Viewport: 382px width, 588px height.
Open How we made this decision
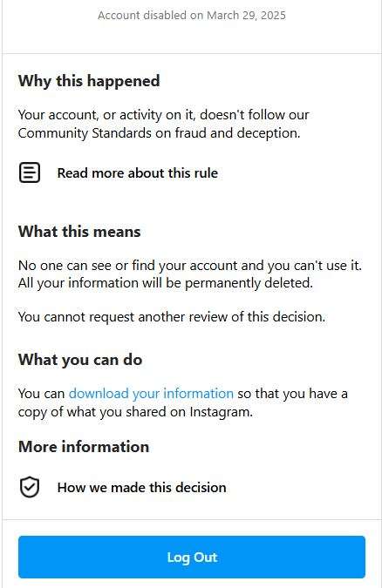tap(141, 488)
